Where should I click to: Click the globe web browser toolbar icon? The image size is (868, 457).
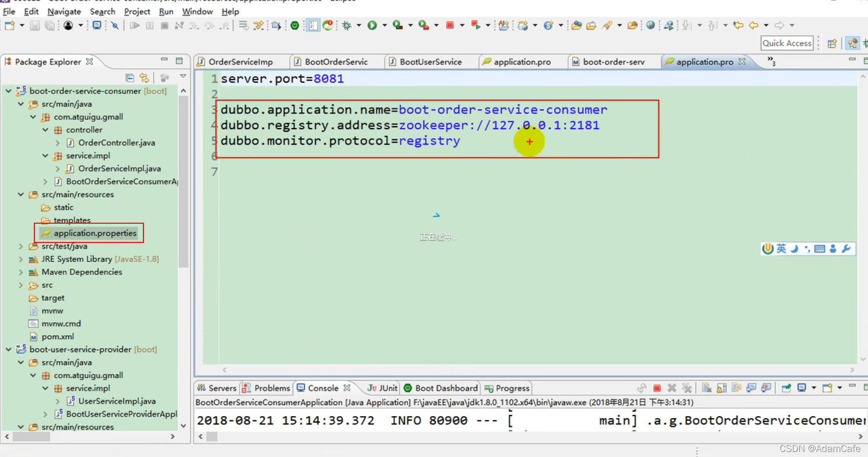point(651,25)
